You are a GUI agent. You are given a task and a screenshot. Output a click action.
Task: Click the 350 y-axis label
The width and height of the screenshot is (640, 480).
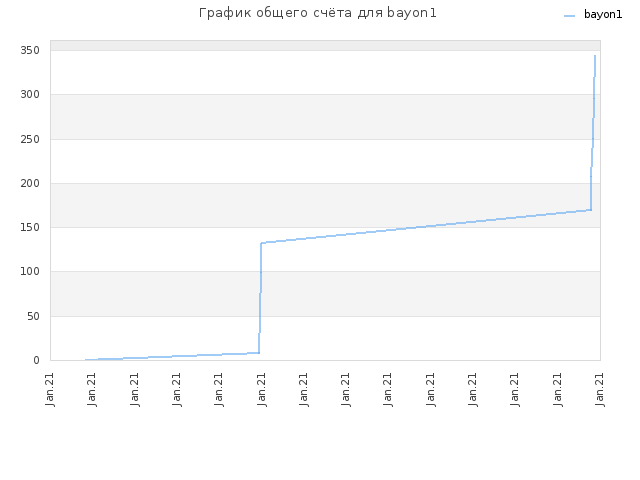[30, 51]
